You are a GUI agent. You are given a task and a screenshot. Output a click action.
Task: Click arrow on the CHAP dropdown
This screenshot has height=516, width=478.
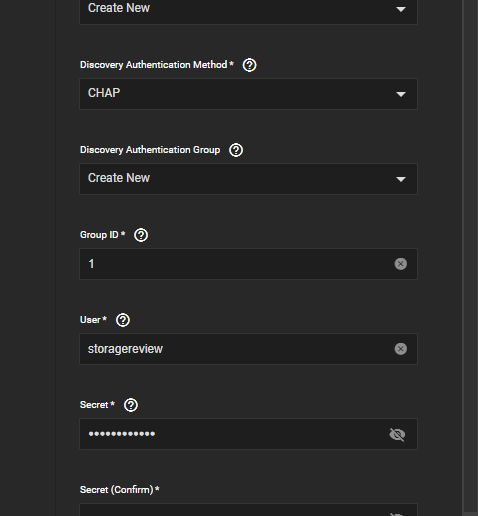click(x=401, y=94)
